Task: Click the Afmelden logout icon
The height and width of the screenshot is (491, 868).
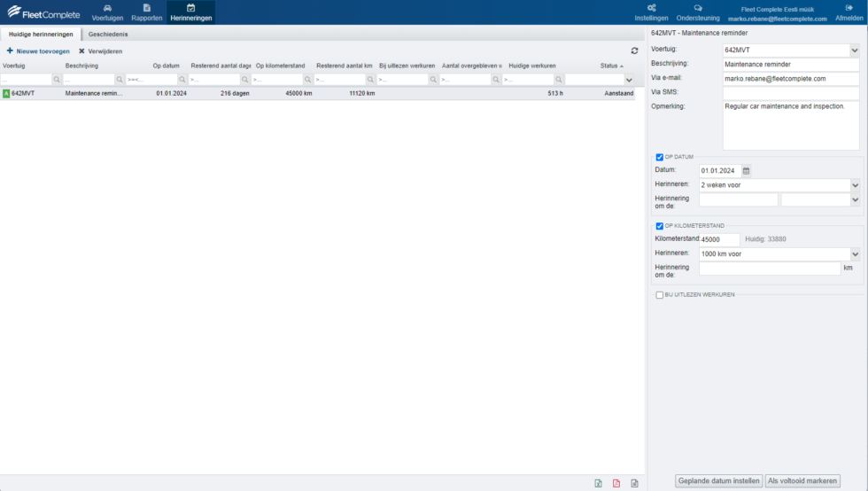Action: [x=849, y=8]
